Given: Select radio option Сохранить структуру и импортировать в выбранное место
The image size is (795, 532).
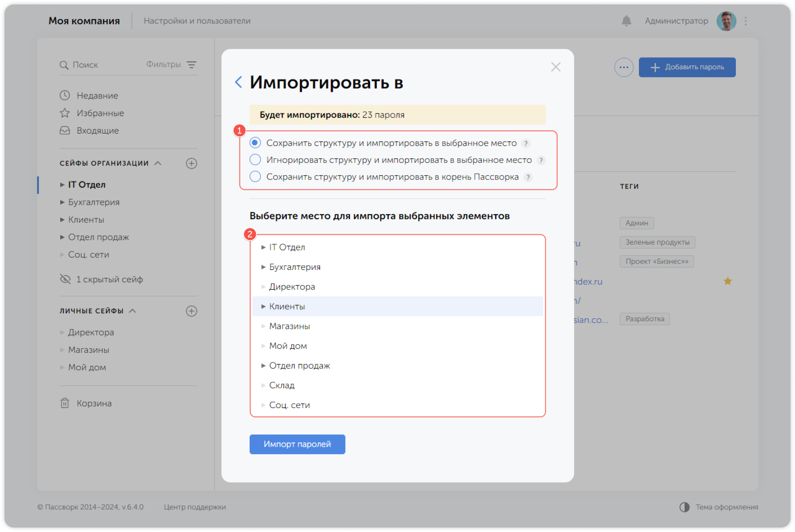Looking at the screenshot, I should click(255, 143).
